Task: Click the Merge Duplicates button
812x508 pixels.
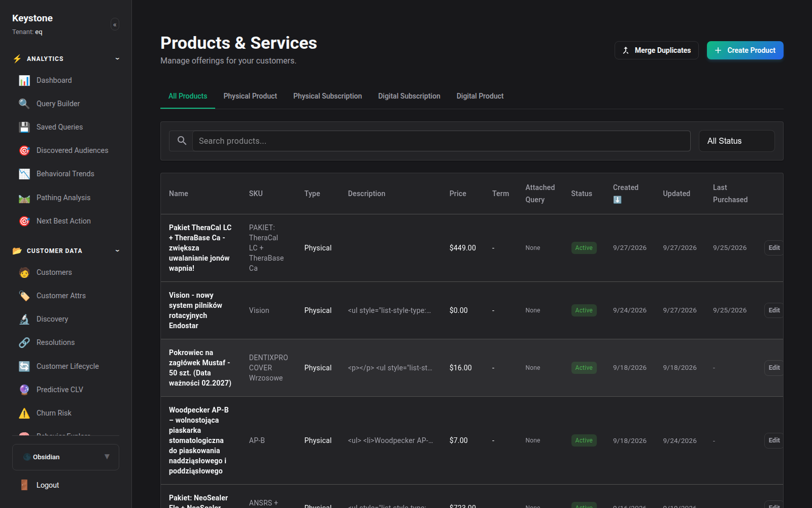Action: (657, 50)
